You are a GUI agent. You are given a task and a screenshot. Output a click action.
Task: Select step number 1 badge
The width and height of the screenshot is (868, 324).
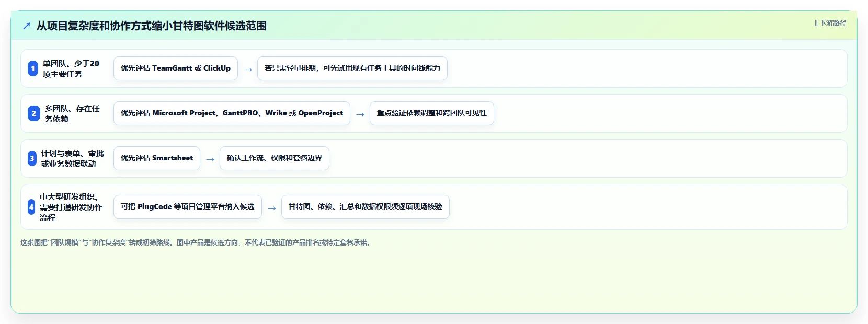coord(33,68)
